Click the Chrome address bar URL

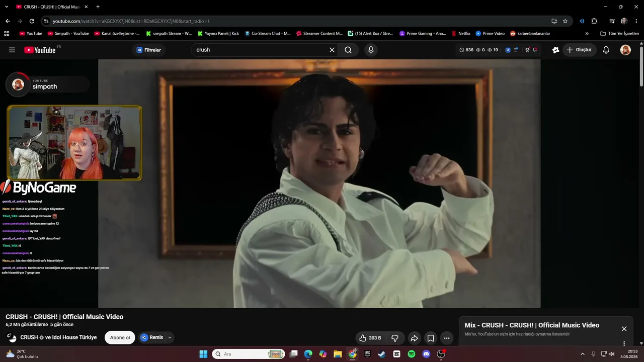[131, 21]
